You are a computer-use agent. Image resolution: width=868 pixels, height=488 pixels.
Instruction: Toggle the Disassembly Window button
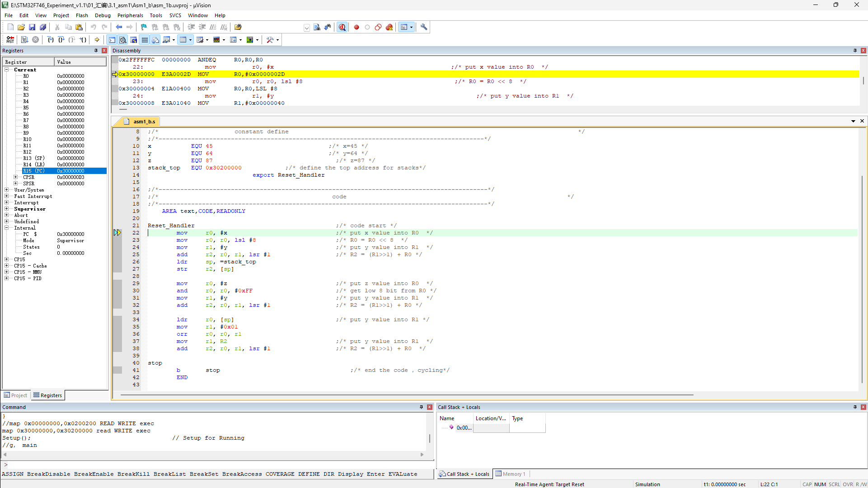122,40
